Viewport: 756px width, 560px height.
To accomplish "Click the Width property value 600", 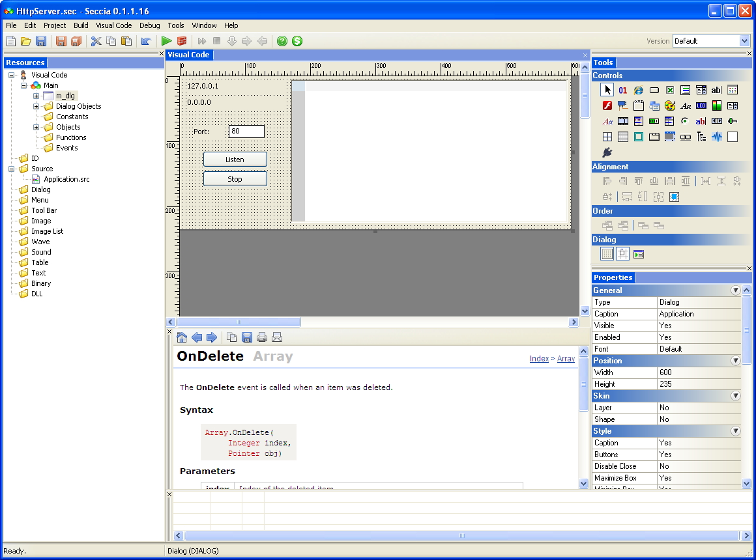I will coord(699,372).
